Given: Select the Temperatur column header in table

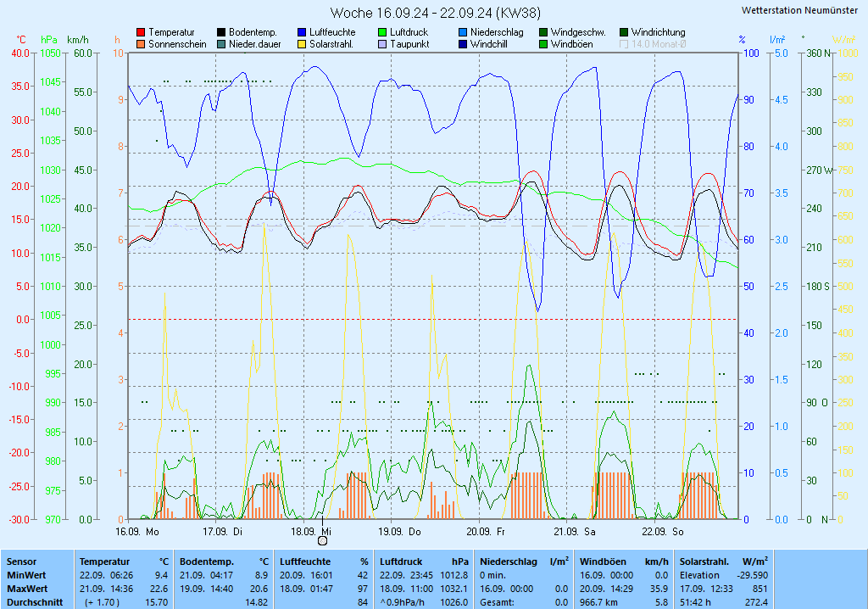Looking at the screenshot, I should (x=105, y=562).
